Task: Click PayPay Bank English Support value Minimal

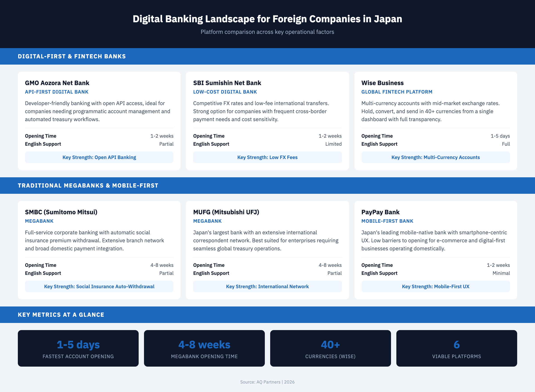Action: pyautogui.click(x=501, y=273)
